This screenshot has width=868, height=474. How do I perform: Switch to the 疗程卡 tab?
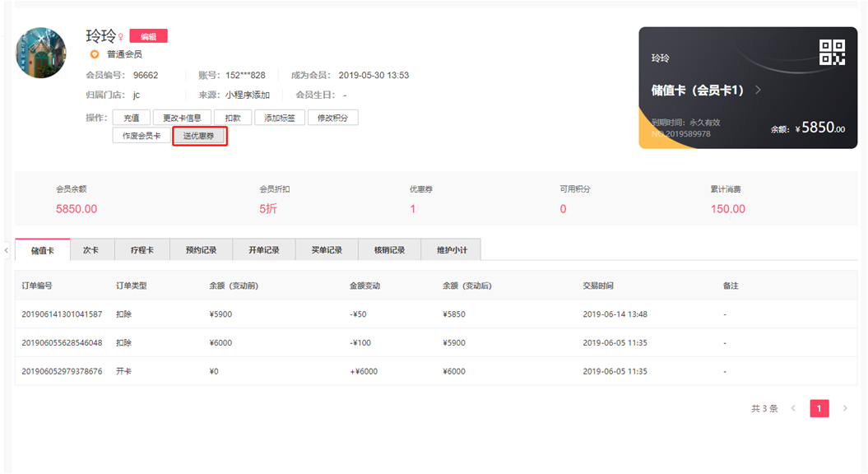(x=142, y=250)
